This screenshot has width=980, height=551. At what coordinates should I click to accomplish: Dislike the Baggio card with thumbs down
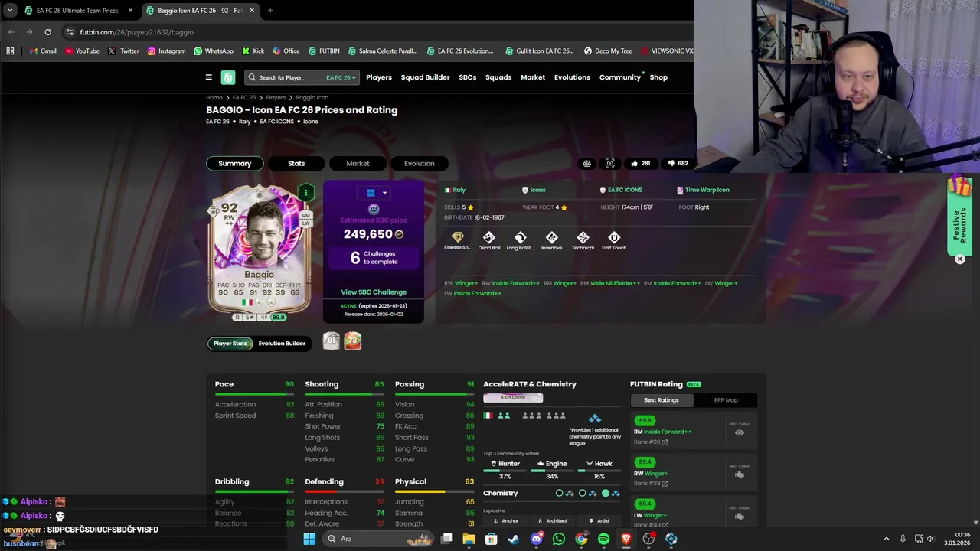click(x=678, y=163)
